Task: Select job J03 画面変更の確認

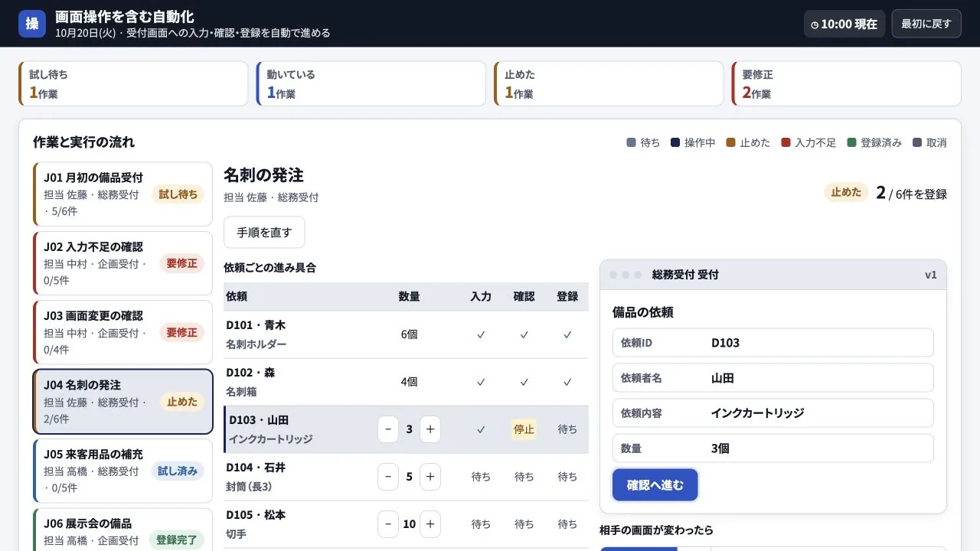Action: tap(122, 332)
